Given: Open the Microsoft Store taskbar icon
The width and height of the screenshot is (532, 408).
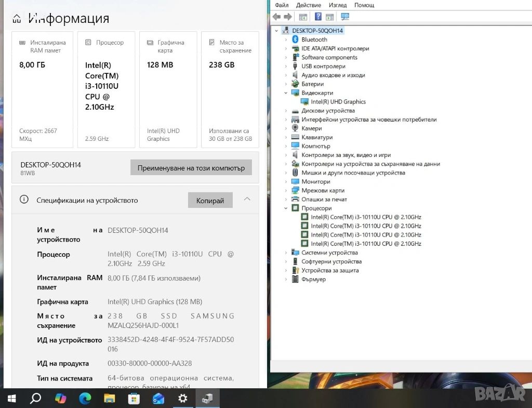Looking at the screenshot, I should 134,399.
